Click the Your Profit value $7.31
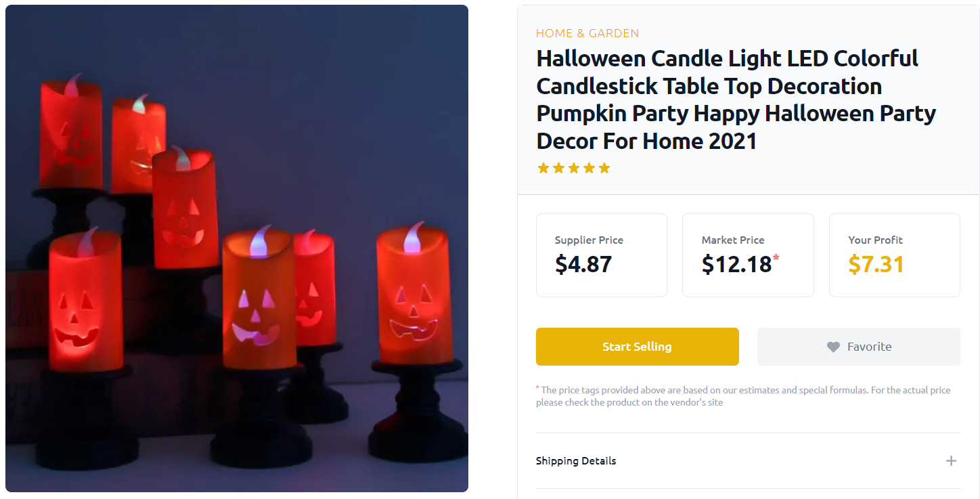This screenshot has width=980, height=499. 876,264
